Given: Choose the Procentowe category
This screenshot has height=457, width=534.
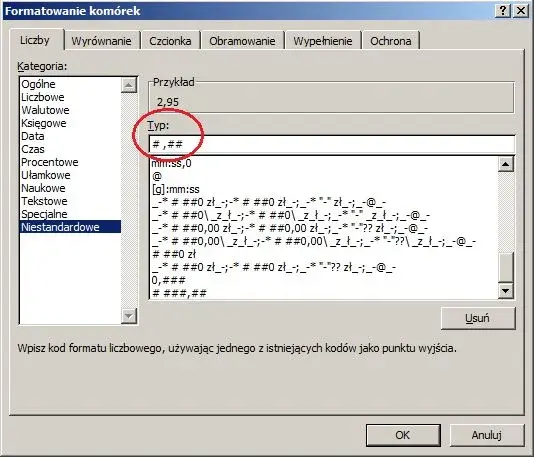Looking at the screenshot, I should [x=50, y=162].
